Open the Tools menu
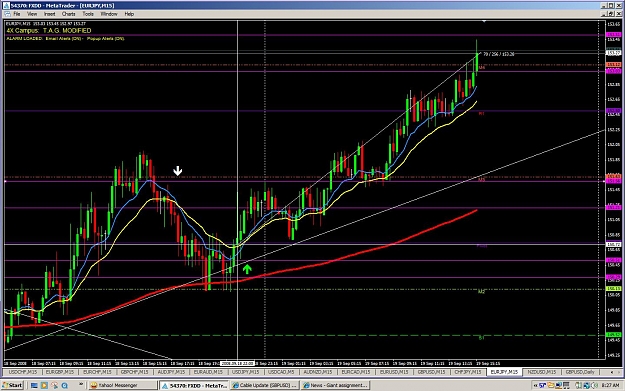Viewport: 625px width, 391px height. [88, 14]
